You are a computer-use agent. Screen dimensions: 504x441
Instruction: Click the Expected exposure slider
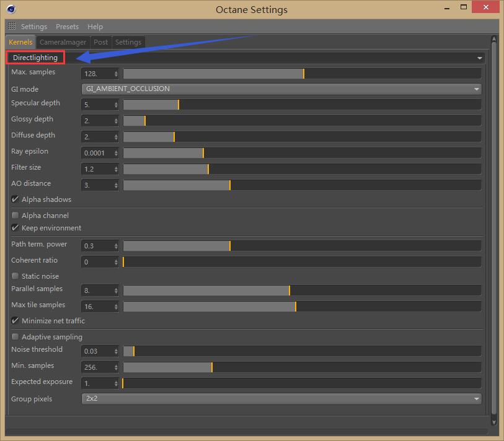(x=302, y=383)
